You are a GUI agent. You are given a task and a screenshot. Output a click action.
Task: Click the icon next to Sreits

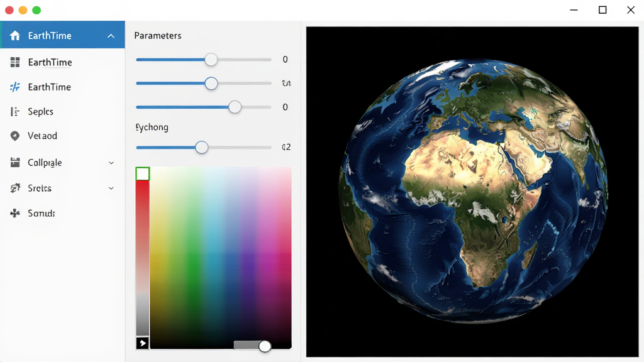[x=15, y=188]
